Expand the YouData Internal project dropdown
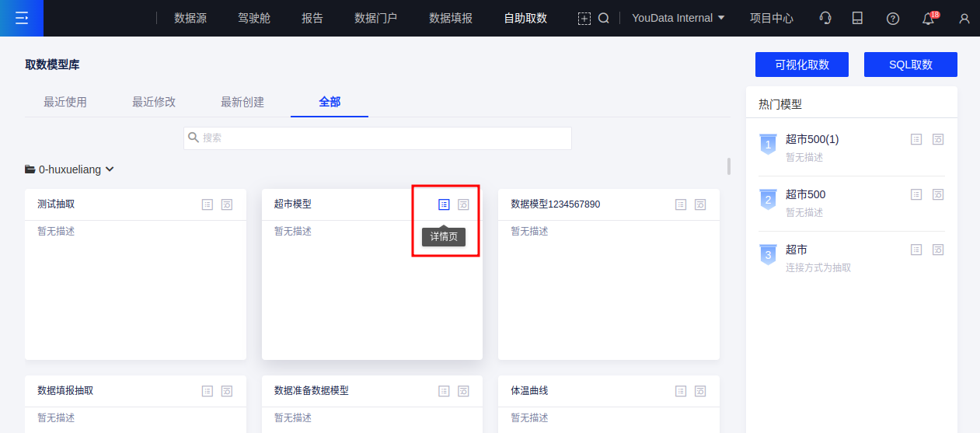This screenshot has width=980, height=433. (678, 18)
